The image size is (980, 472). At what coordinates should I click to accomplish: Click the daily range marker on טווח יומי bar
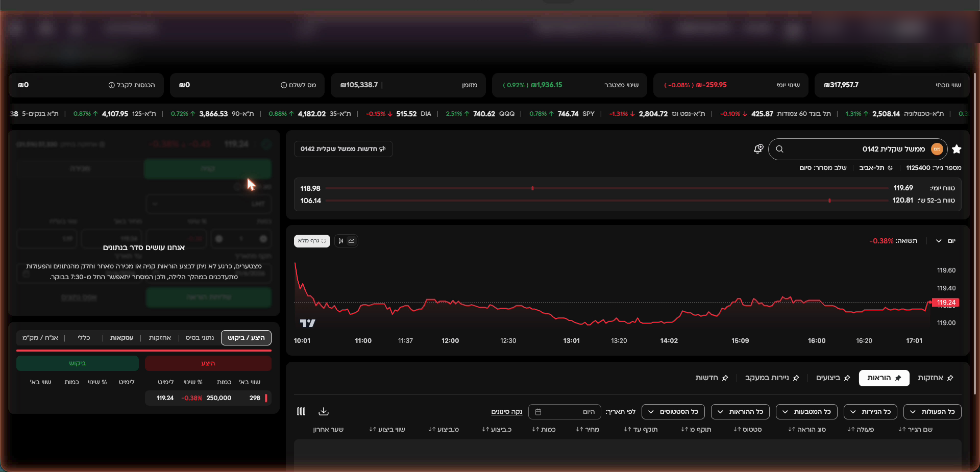pyautogui.click(x=532, y=188)
